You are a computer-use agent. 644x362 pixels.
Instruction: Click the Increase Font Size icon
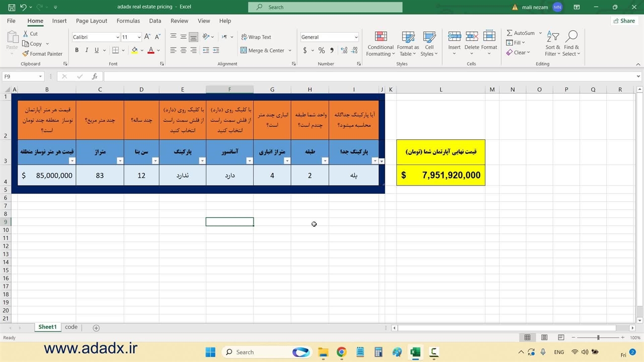[x=147, y=37]
